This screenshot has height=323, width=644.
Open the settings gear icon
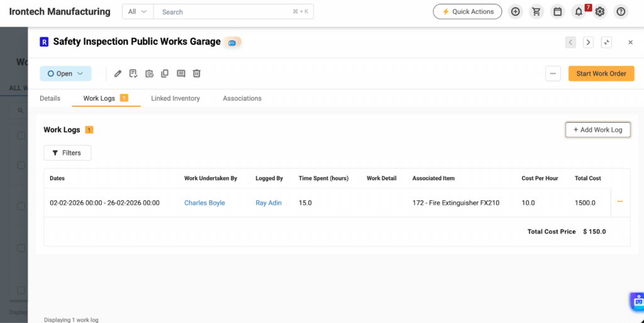(x=600, y=11)
